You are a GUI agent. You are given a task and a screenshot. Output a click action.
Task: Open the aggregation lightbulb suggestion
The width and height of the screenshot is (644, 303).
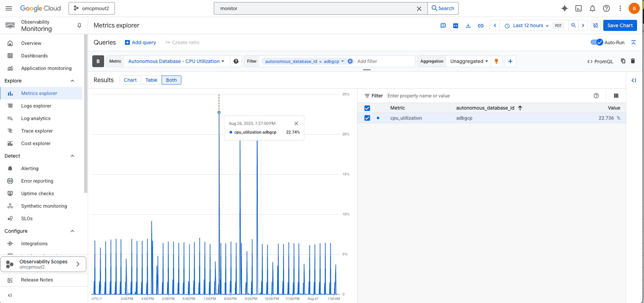coord(496,61)
